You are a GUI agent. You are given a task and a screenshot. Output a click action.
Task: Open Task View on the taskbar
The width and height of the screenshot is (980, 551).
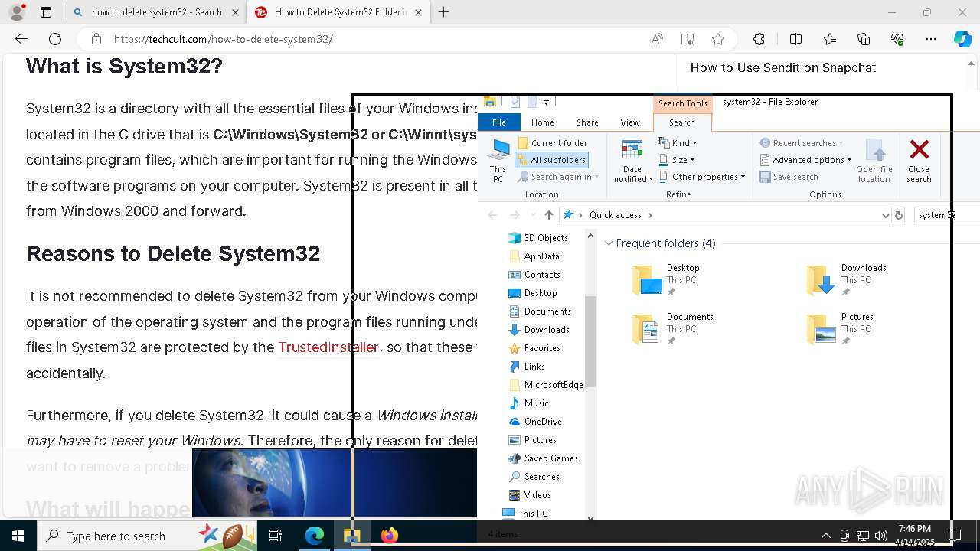[276, 536]
